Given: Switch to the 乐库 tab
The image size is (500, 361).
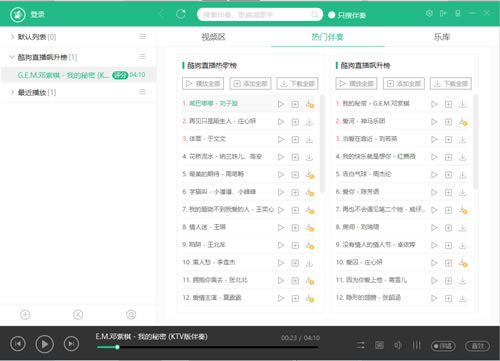Looking at the screenshot, I should click(442, 37).
